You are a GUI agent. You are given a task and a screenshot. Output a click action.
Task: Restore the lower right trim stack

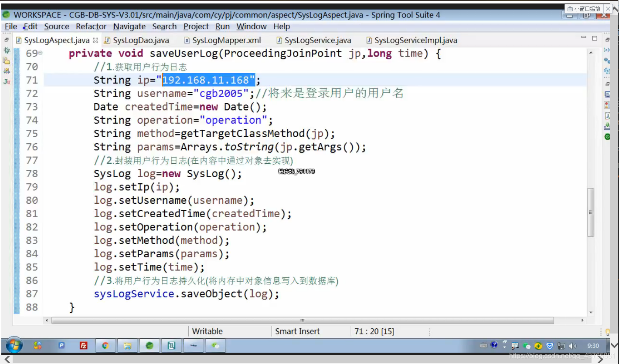tap(607, 84)
